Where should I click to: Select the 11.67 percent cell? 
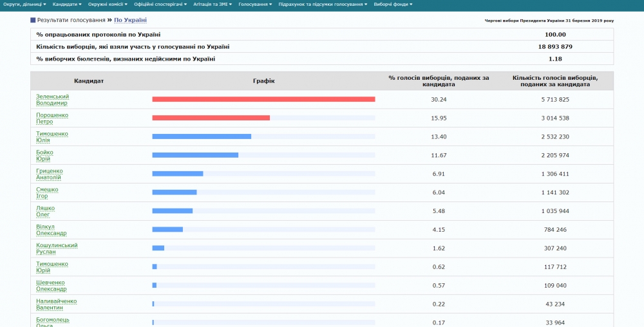pyautogui.click(x=439, y=156)
